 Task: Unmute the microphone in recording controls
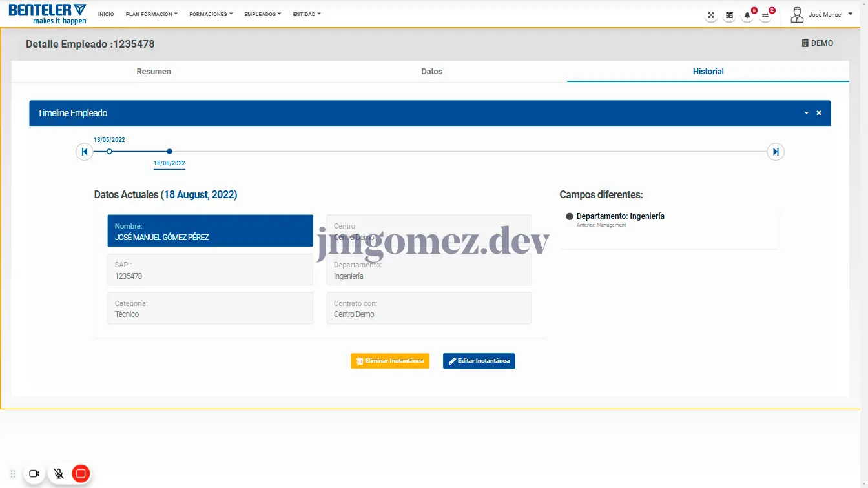(x=58, y=474)
